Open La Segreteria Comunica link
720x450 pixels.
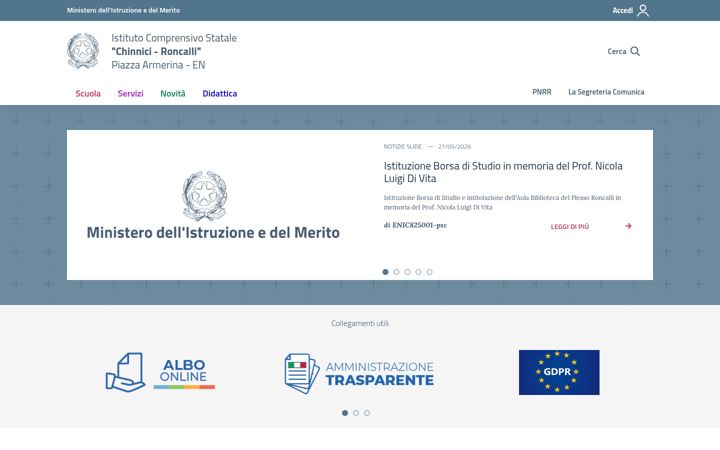606,92
